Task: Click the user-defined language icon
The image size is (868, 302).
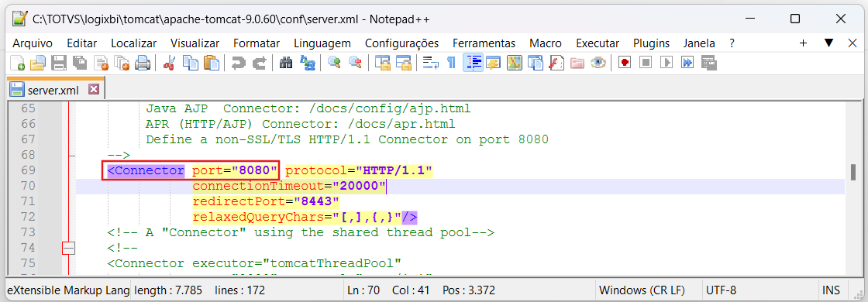Action: [x=493, y=63]
